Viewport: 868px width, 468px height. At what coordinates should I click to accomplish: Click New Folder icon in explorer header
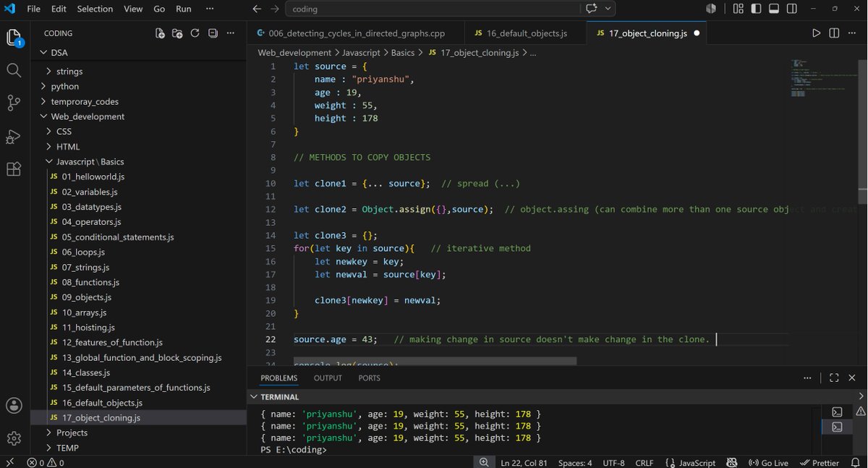[177, 33]
